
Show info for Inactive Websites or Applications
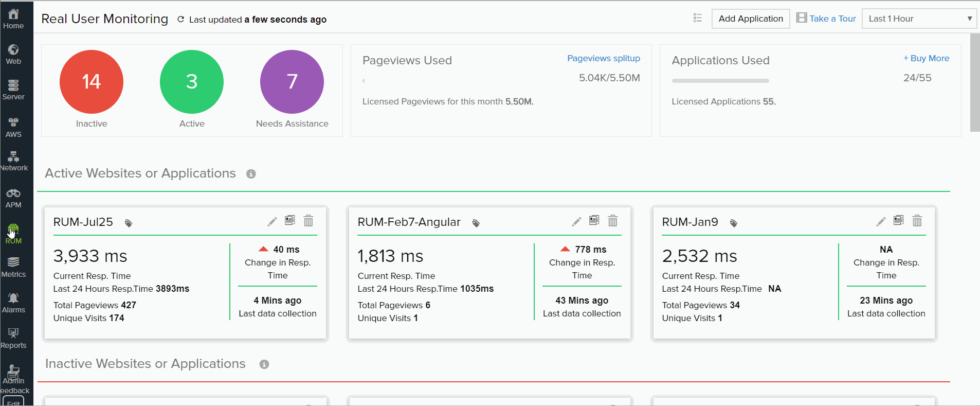(x=264, y=364)
